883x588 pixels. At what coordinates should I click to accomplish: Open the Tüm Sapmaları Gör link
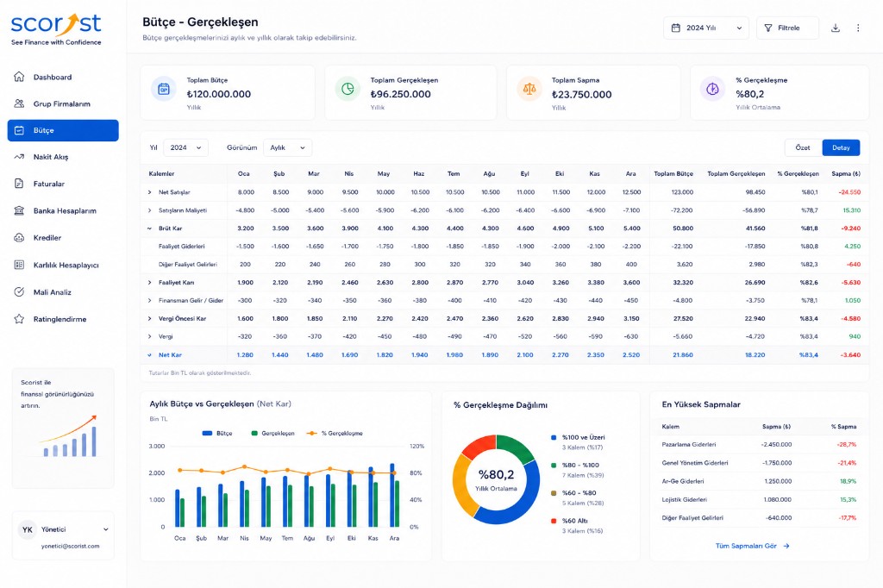[752, 546]
